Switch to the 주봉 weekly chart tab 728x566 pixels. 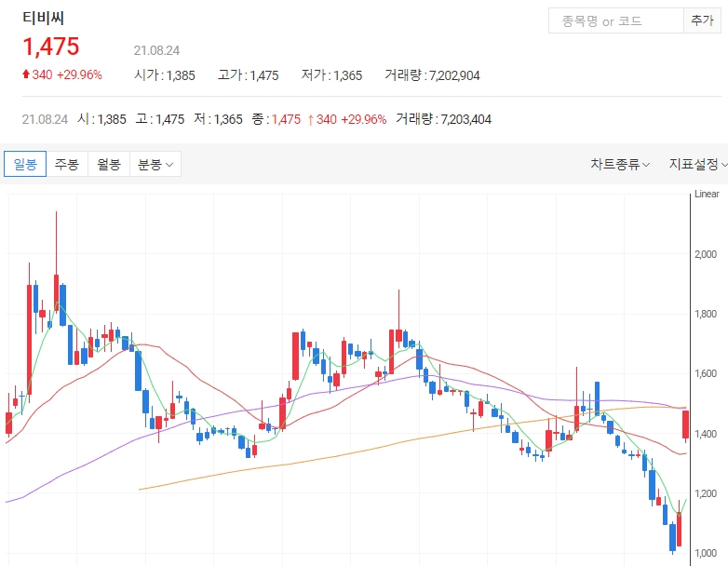tap(67, 164)
